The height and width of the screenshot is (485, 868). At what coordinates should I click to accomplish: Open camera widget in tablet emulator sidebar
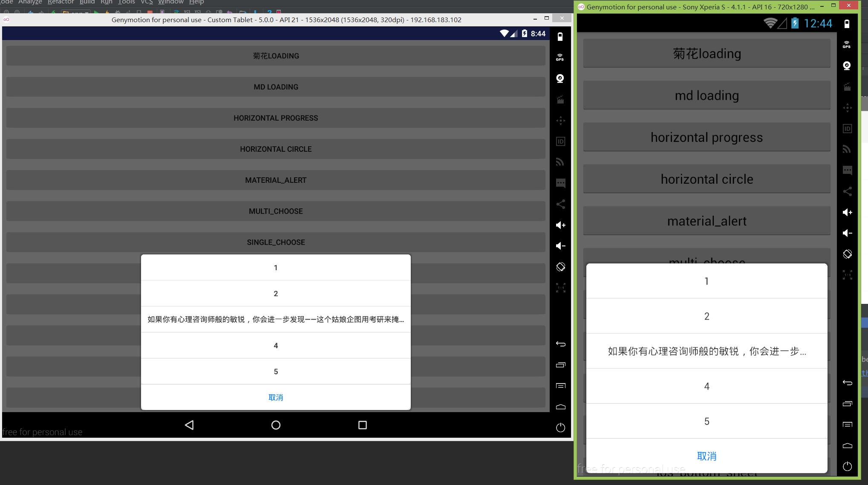pyautogui.click(x=560, y=78)
